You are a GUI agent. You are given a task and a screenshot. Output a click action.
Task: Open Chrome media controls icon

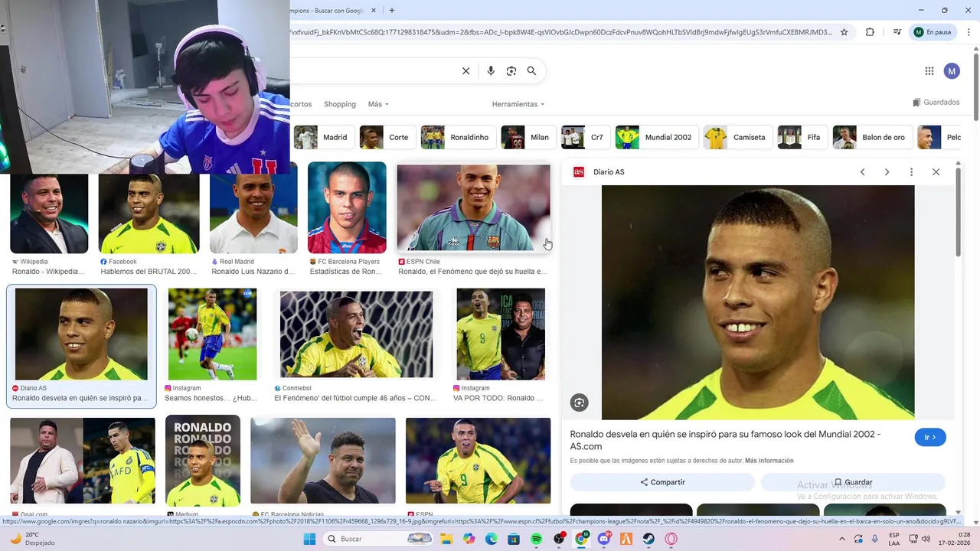click(897, 32)
